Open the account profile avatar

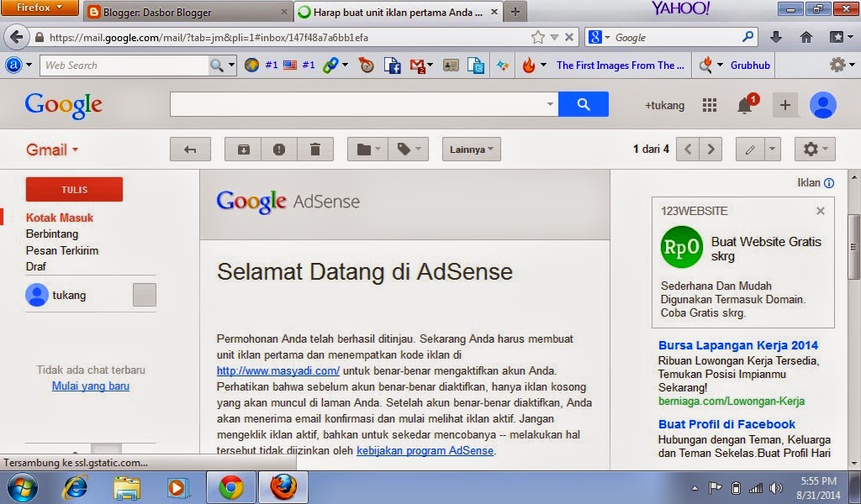(822, 105)
